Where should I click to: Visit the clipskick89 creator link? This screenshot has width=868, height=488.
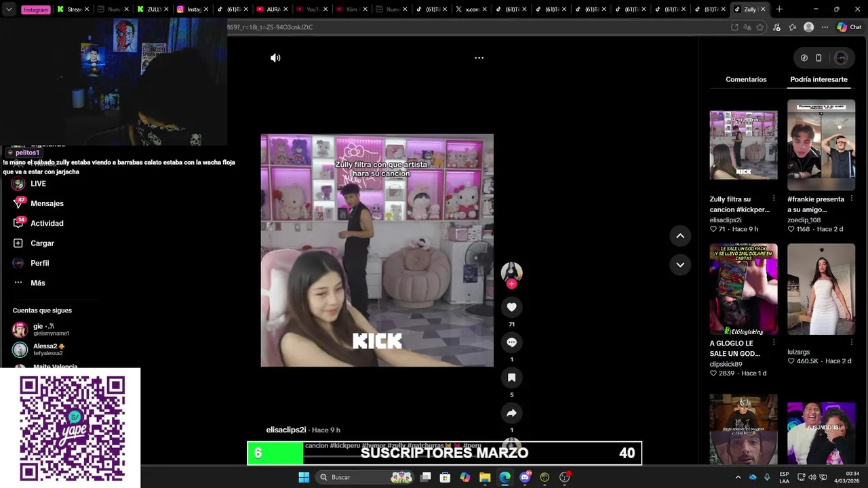coord(726,364)
